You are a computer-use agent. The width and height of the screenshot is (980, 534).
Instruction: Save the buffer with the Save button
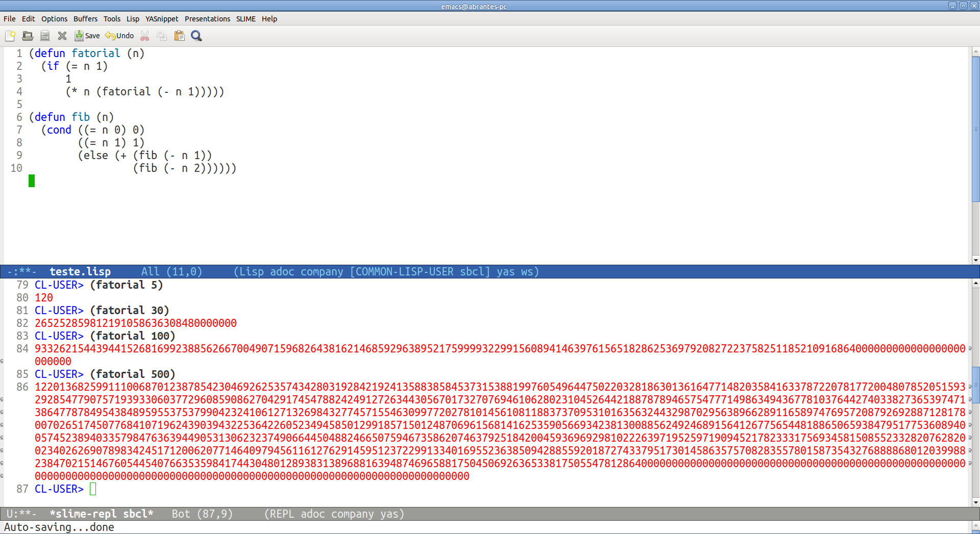[x=87, y=36]
